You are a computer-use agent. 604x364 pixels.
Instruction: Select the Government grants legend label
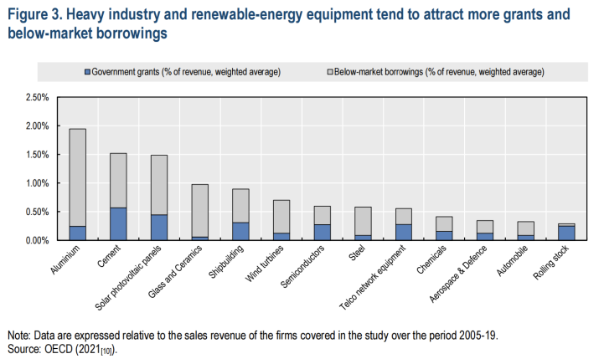(185, 73)
